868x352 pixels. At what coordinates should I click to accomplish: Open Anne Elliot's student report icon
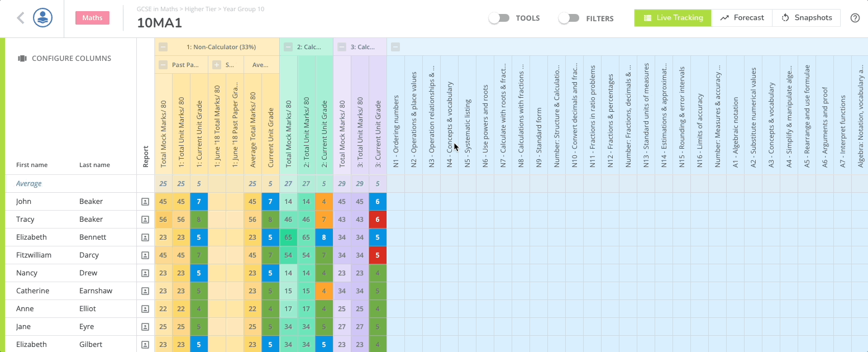click(x=146, y=308)
